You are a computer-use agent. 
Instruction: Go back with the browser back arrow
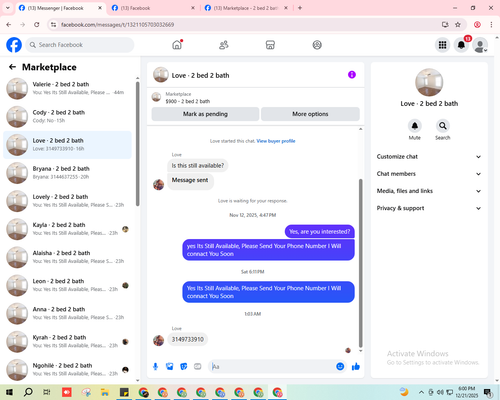[9, 24]
